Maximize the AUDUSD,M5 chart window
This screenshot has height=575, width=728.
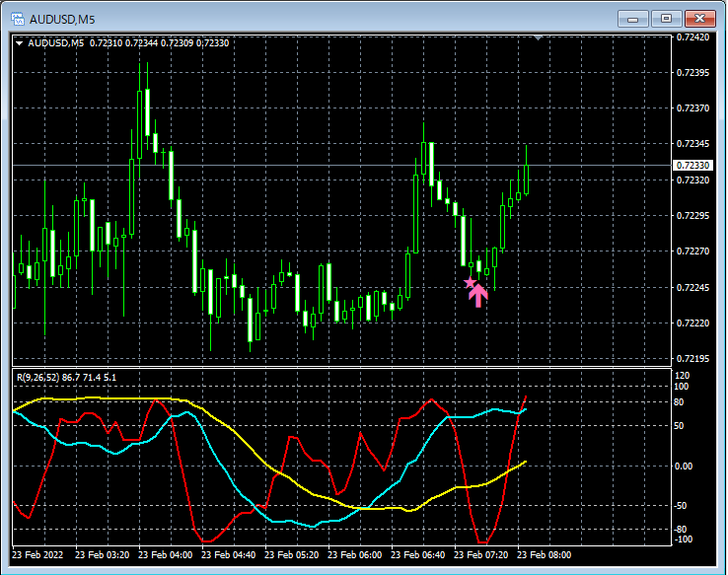(x=666, y=19)
